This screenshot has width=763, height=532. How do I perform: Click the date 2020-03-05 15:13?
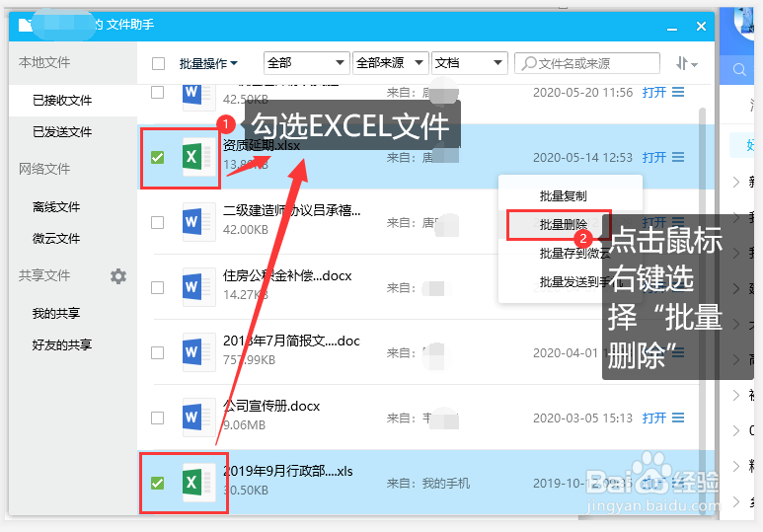click(582, 418)
